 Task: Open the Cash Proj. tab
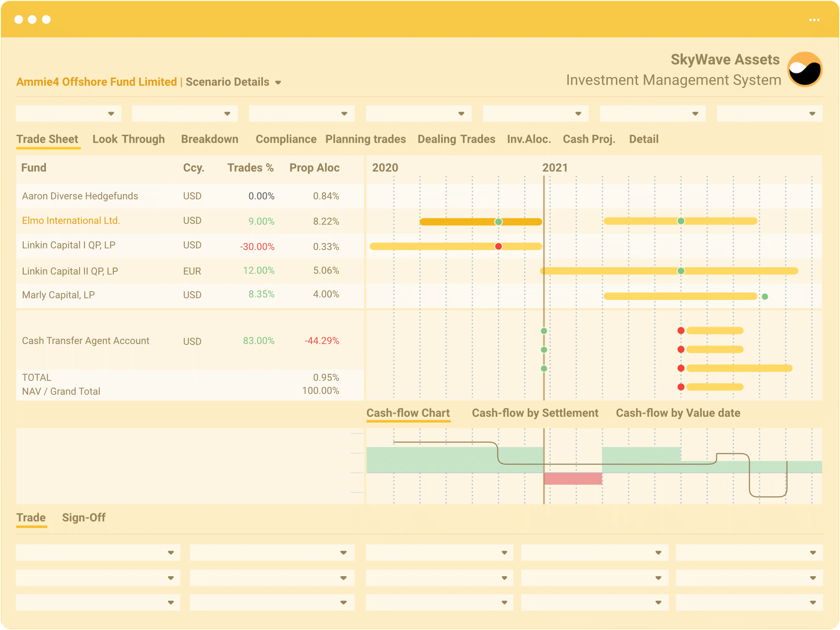tap(588, 139)
